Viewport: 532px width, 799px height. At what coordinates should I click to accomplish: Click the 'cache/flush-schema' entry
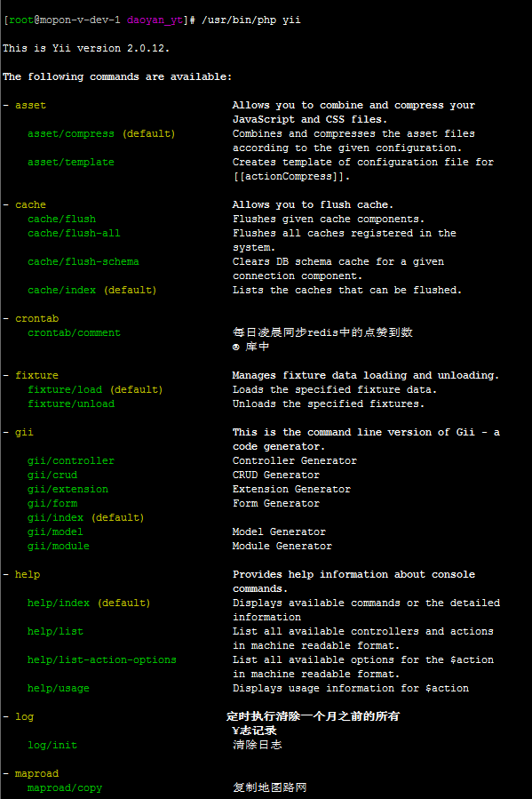tap(83, 262)
